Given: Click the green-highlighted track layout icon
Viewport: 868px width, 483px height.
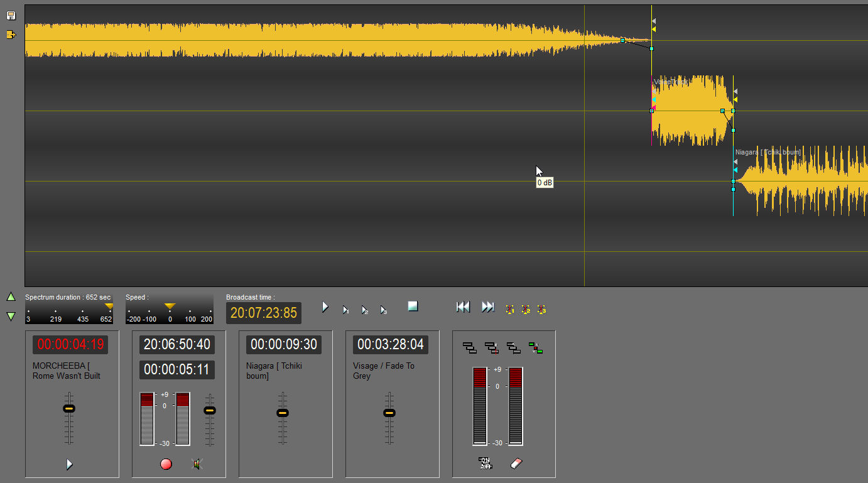Looking at the screenshot, I should coord(536,347).
